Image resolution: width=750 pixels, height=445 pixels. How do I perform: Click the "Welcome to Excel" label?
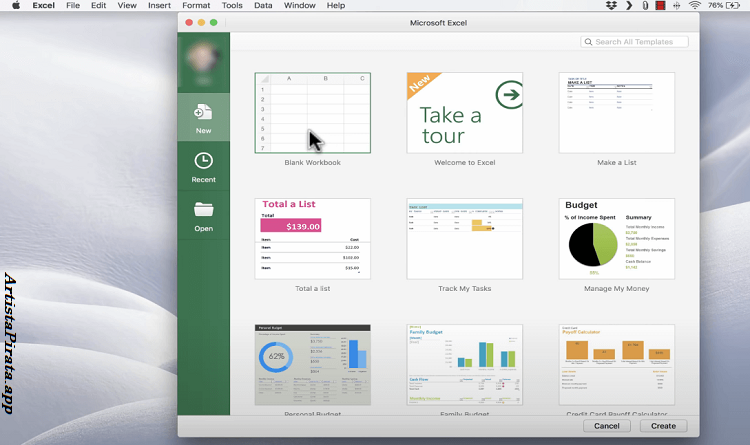[x=464, y=163]
